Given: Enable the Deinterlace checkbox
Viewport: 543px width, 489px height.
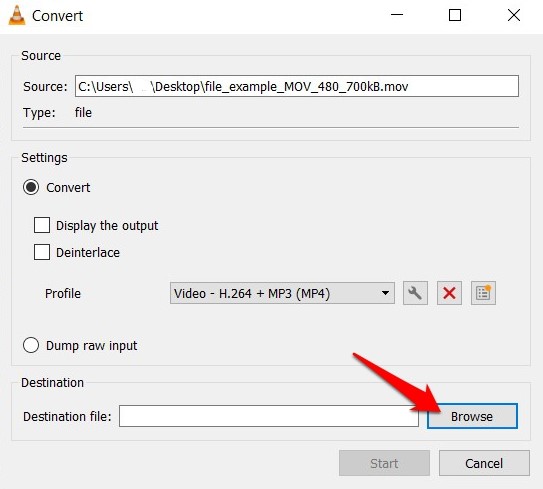Looking at the screenshot, I should tap(42, 252).
